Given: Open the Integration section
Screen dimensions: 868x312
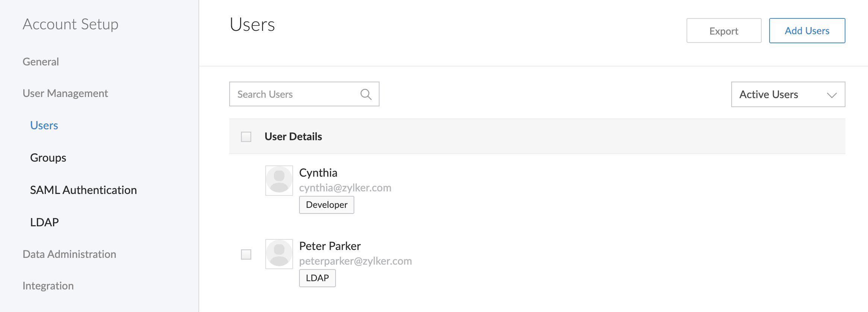Looking at the screenshot, I should [x=48, y=286].
